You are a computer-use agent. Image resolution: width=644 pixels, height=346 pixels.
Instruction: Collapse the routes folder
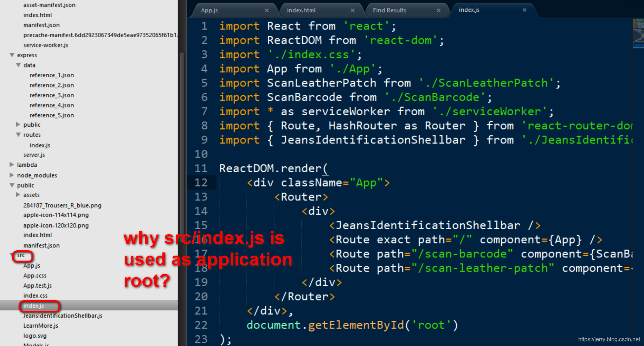tap(18, 135)
